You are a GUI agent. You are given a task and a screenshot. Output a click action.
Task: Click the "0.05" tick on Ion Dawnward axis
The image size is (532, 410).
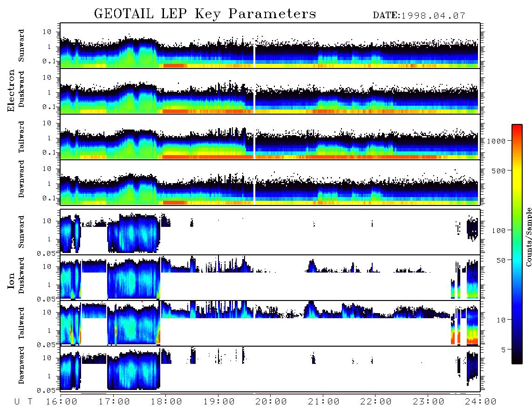click(x=46, y=390)
